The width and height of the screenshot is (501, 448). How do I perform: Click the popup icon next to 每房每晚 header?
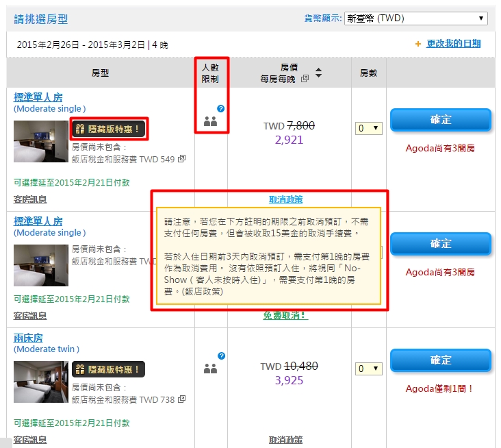click(x=305, y=79)
